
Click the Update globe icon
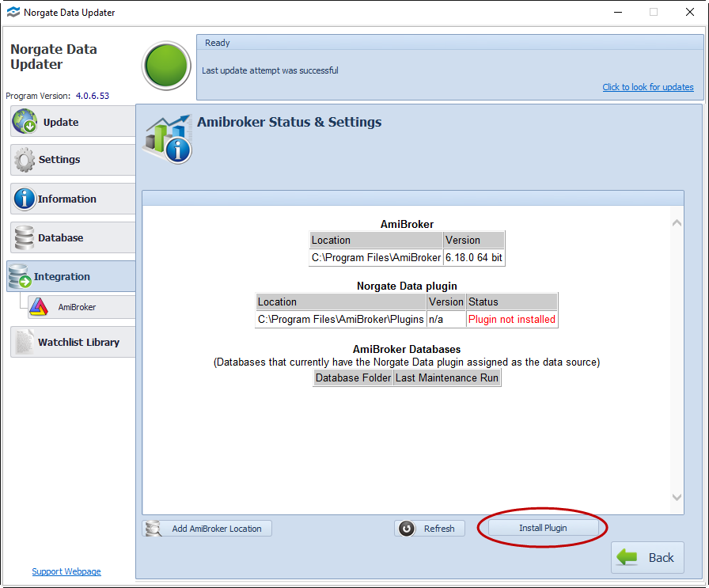(25, 121)
